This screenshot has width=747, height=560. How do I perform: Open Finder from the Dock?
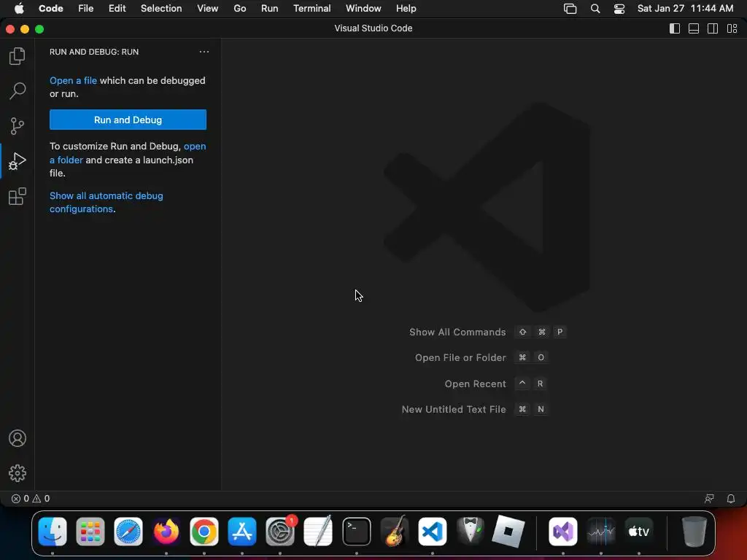pos(53,531)
